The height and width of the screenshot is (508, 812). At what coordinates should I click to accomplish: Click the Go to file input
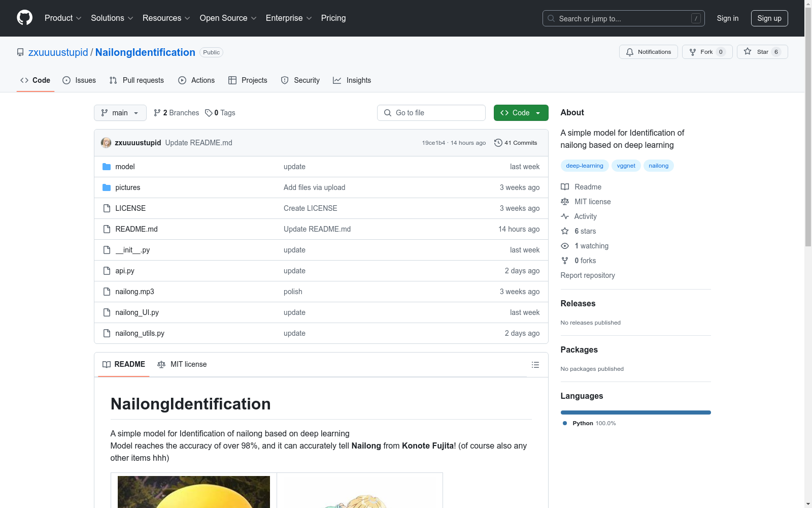coord(431,113)
